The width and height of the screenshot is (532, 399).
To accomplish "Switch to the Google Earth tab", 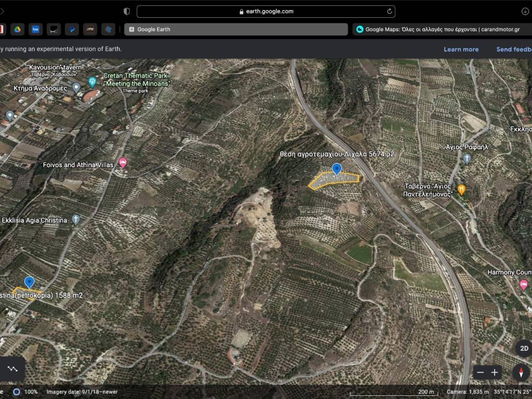I will (x=236, y=30).
